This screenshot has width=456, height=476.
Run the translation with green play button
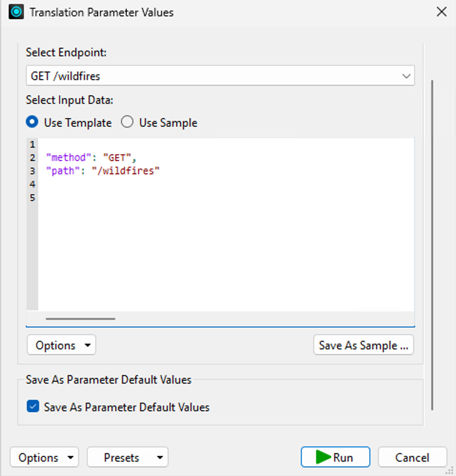[x=335, y=457]
